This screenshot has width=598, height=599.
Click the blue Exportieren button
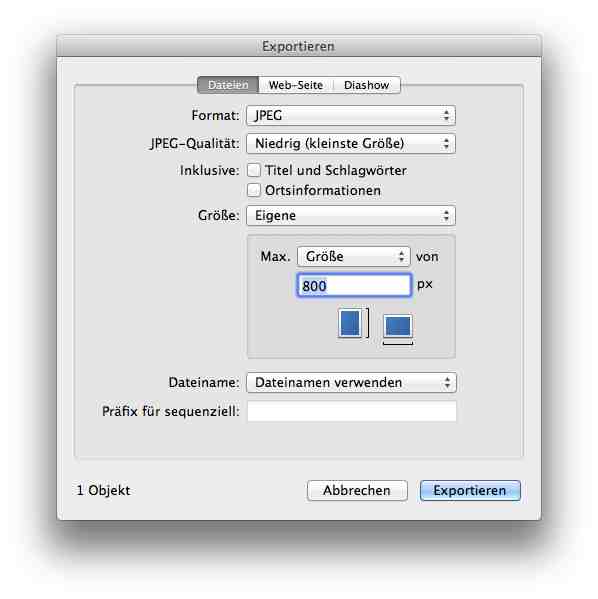click(x=470, y=491)
